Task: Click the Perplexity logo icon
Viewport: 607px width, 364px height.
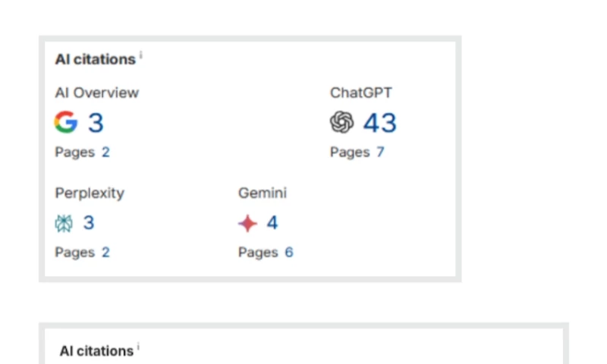Action: (x=64, y=223)
